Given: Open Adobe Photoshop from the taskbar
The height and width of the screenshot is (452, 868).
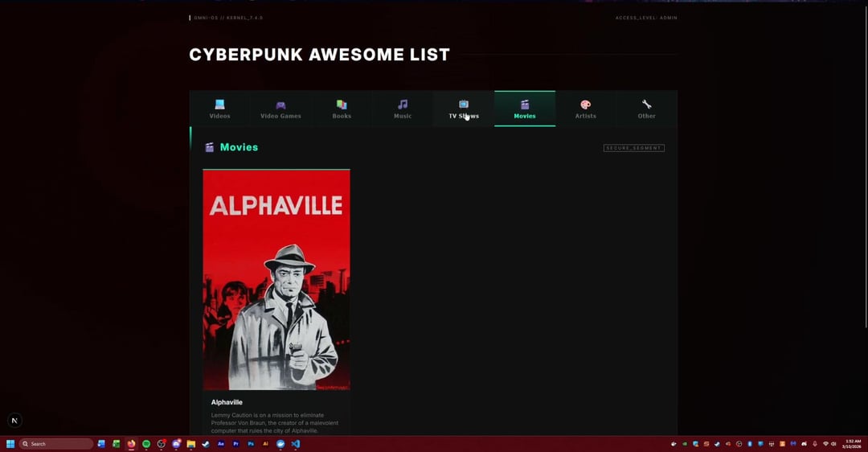Looking at the screenshot, I should pyautogui.click(x=251, y=444).
